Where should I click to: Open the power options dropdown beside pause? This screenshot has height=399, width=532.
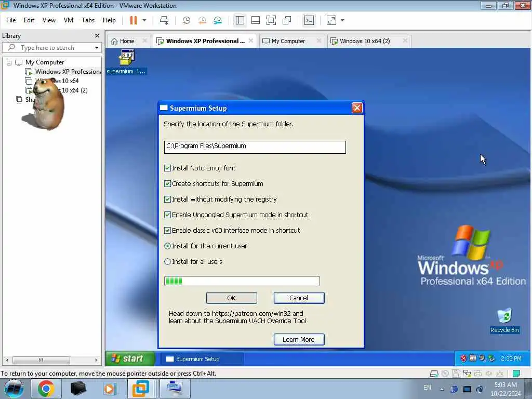144,20
